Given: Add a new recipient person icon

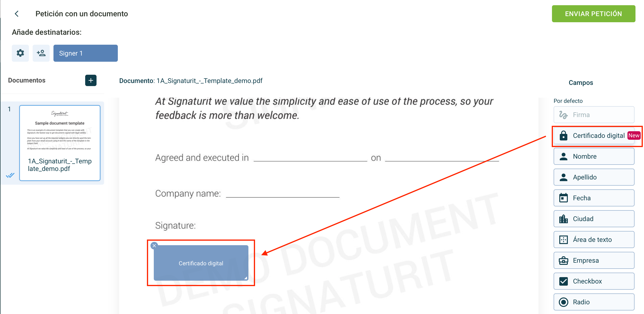Looking at the screenshot, I should pos(41,53).
